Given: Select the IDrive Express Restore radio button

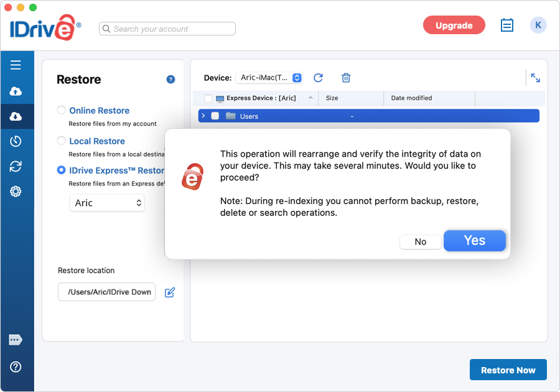Looking at the screenshot, I should point(62,170).
